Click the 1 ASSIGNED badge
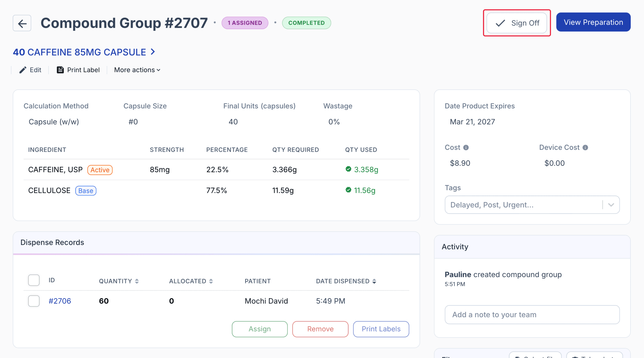The width and height of the screenshot is (644, 358). (x=245, y=23)
